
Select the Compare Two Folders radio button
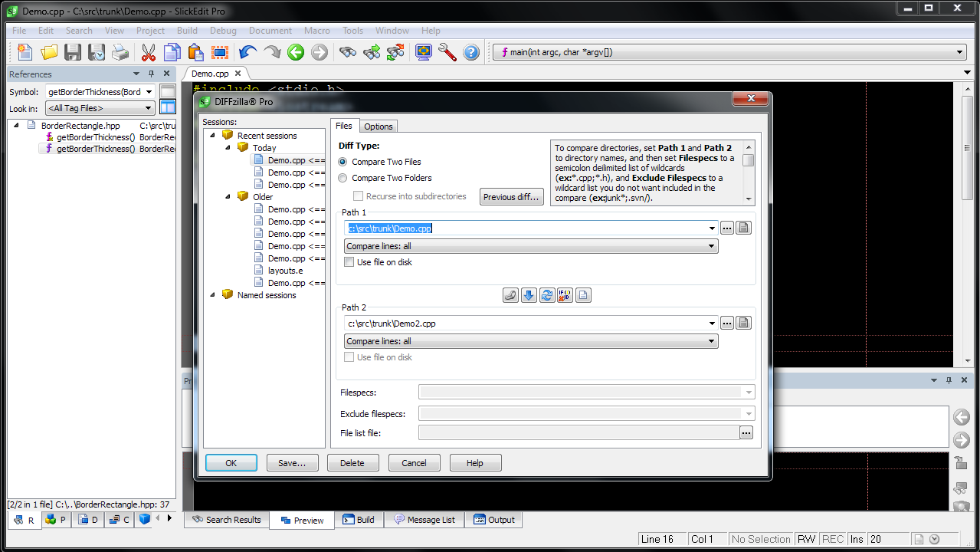(343, 178)
